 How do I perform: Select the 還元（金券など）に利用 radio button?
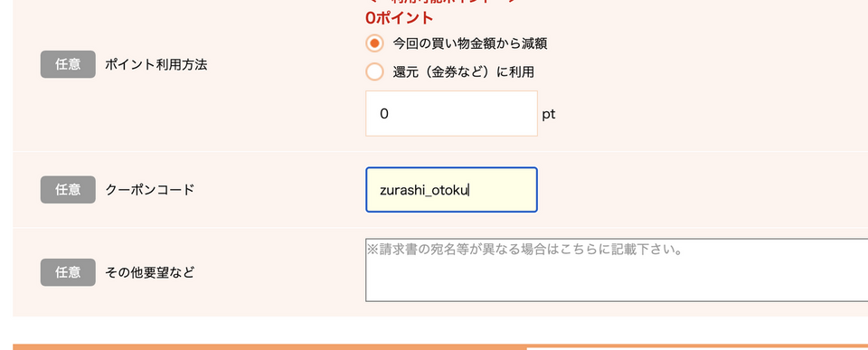(374, 71)
